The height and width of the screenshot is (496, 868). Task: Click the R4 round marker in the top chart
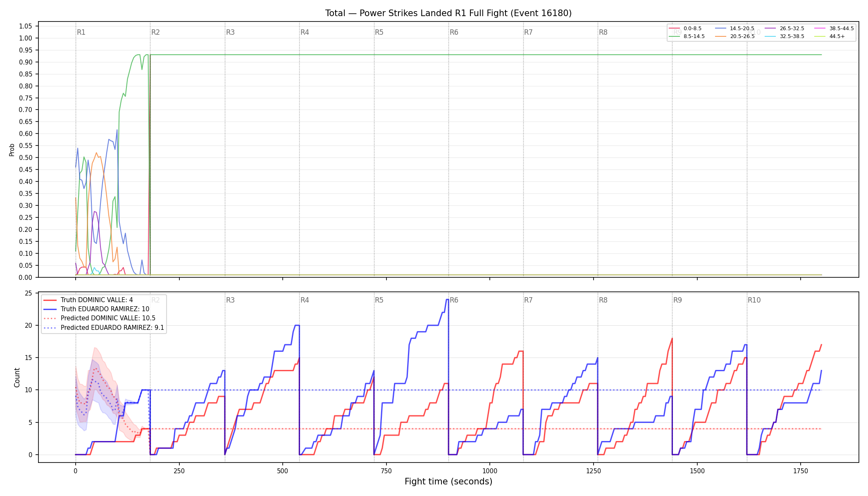(305, 32)
